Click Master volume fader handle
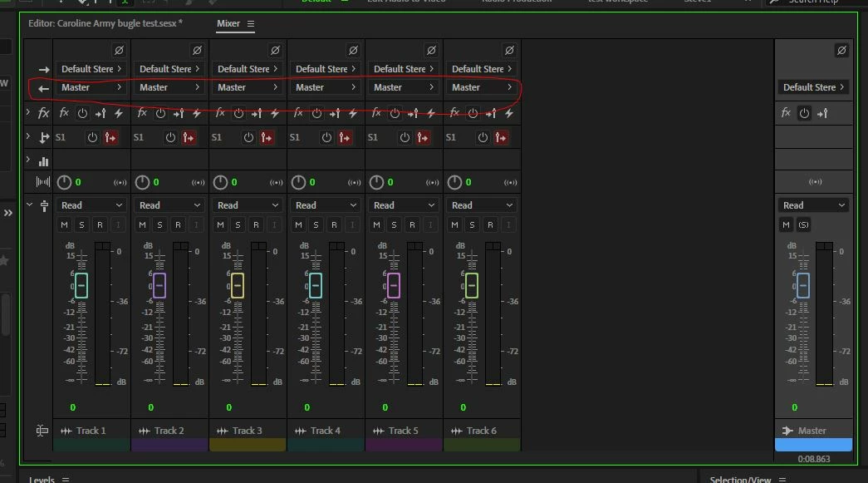The height and width of the screenshot is (483, 868). click(x=803, y=285)
